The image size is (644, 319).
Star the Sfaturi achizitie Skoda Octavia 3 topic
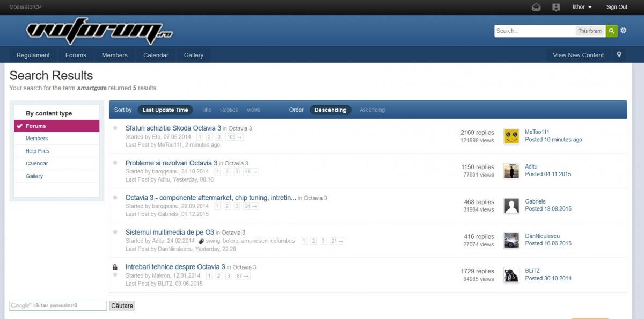(115, 128)
